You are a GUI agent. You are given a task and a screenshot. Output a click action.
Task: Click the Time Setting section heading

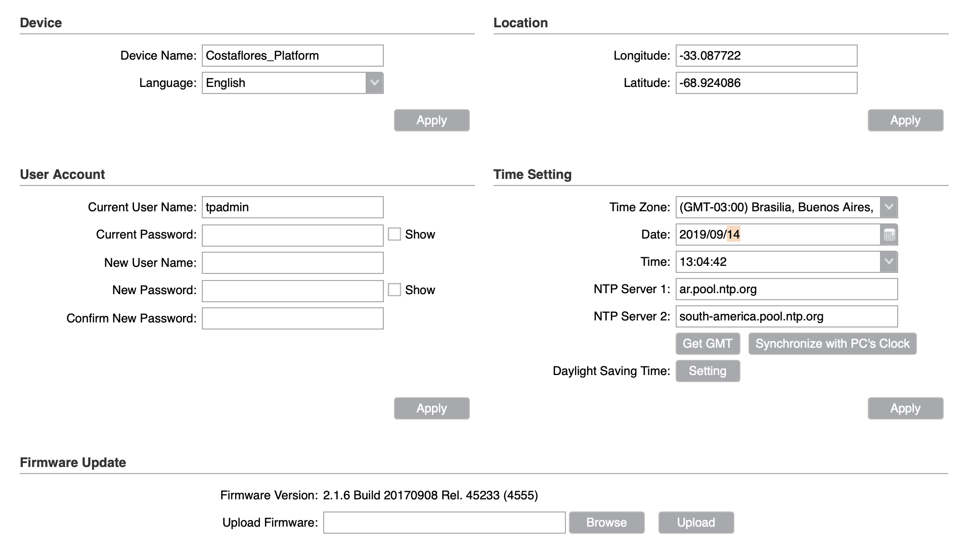533,174
